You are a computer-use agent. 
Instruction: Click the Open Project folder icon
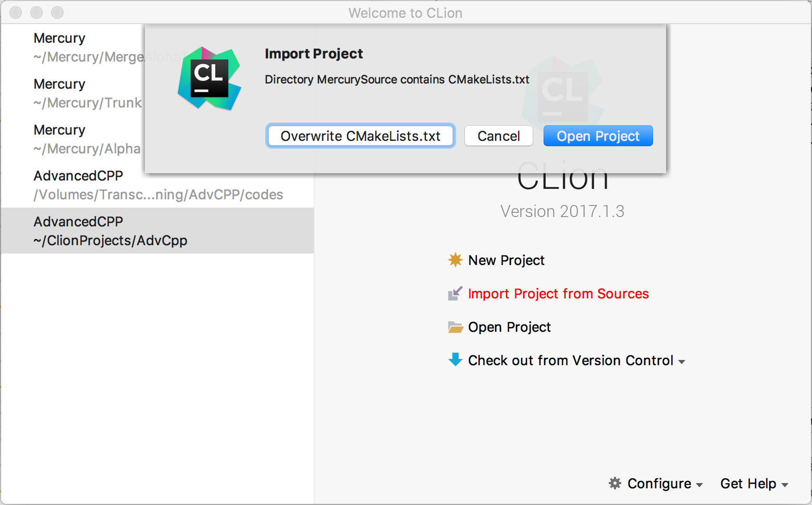(456, 327)
